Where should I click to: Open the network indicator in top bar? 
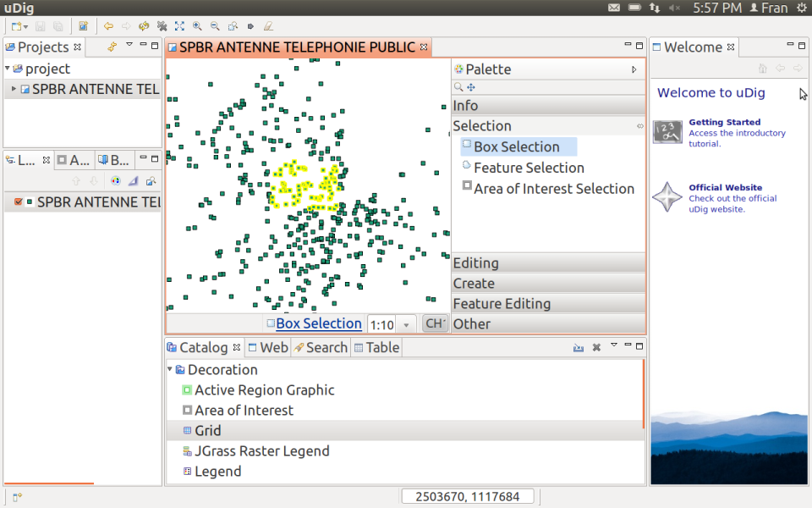[x=655, y=8]
